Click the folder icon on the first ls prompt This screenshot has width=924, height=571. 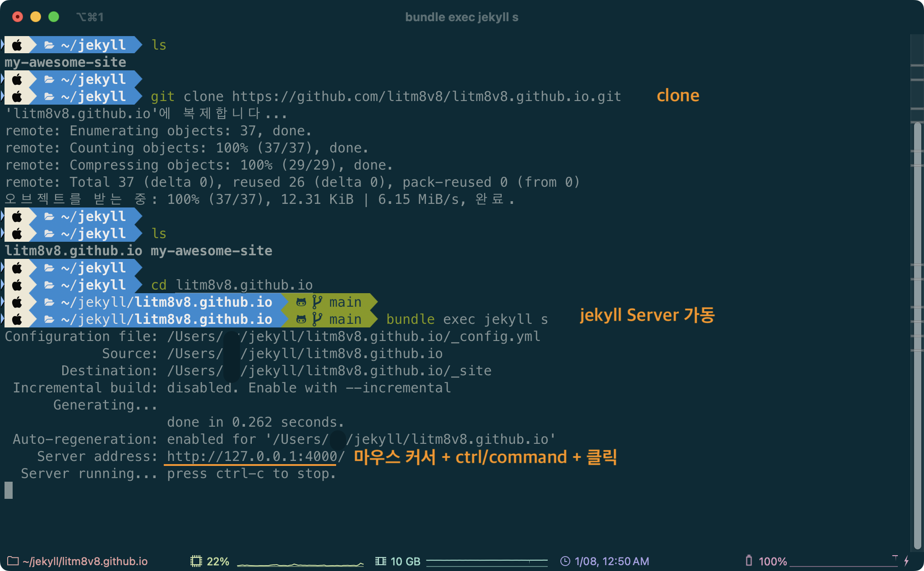[49, 45]
